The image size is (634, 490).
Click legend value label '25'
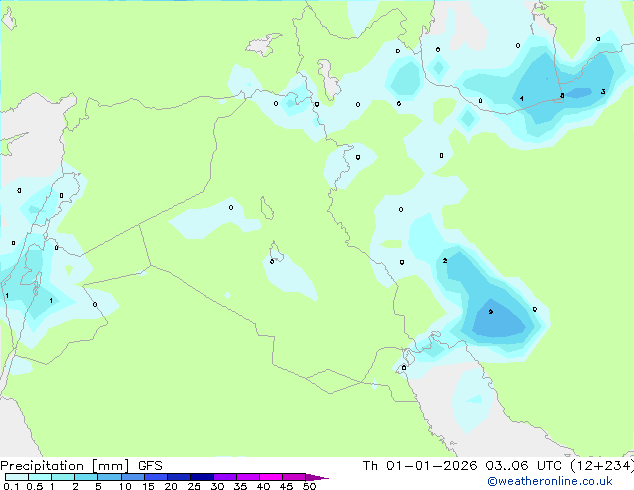194,486
